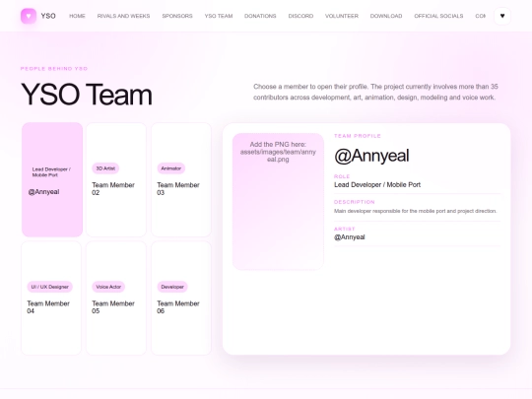This screenshot has height=399, width=532.
Task: Click the partially visible last nav item
Action: (480, 16)
